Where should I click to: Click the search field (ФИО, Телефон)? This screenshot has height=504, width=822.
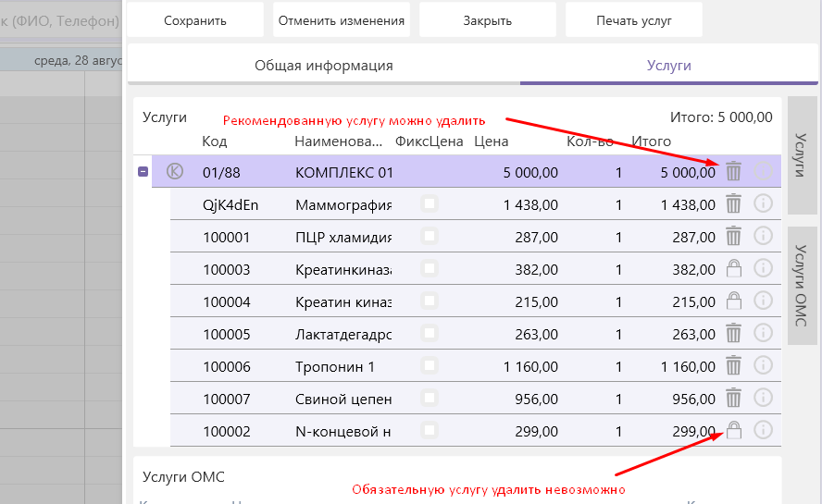tap(60, 21)
